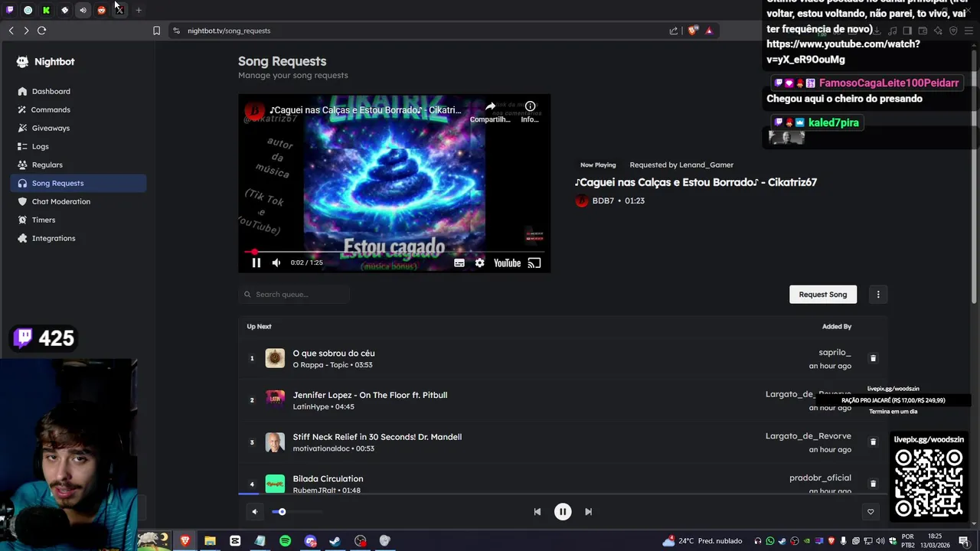Switch to the Twitch browser tab

[x=10, y=10]
